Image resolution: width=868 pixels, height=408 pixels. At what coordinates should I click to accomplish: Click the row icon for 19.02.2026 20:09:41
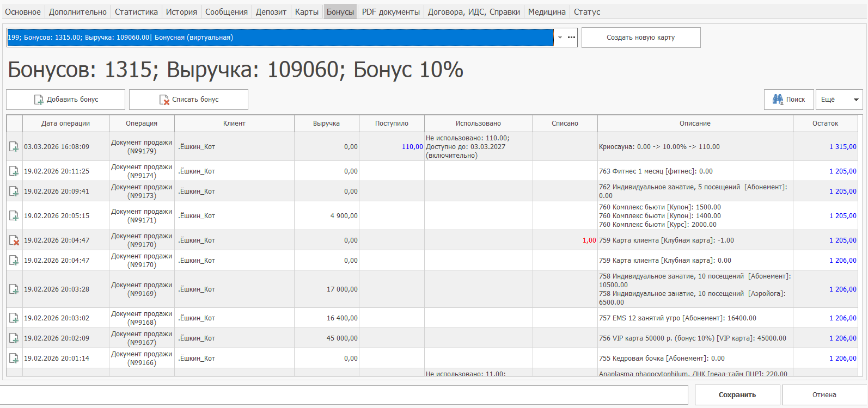pyautogui.click(x=14, y=191)
